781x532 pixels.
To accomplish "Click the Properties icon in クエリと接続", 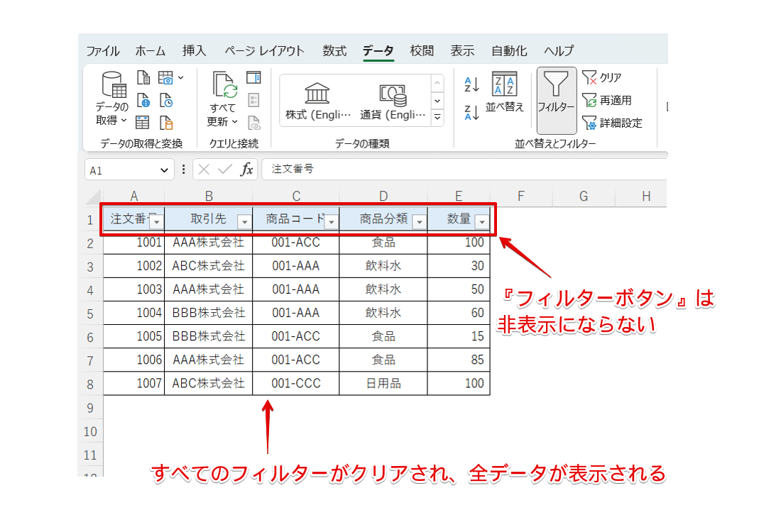I will point(253,101).
